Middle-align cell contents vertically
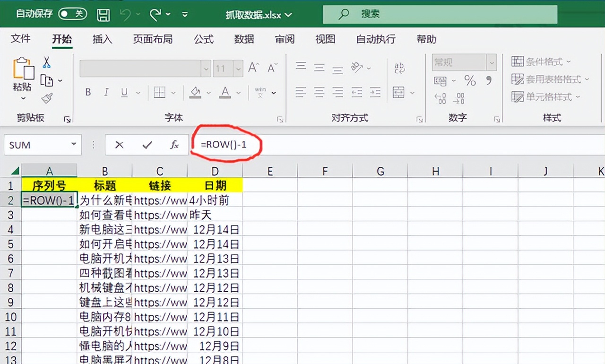Screen dimensions: 605x364 coord(320,68)
